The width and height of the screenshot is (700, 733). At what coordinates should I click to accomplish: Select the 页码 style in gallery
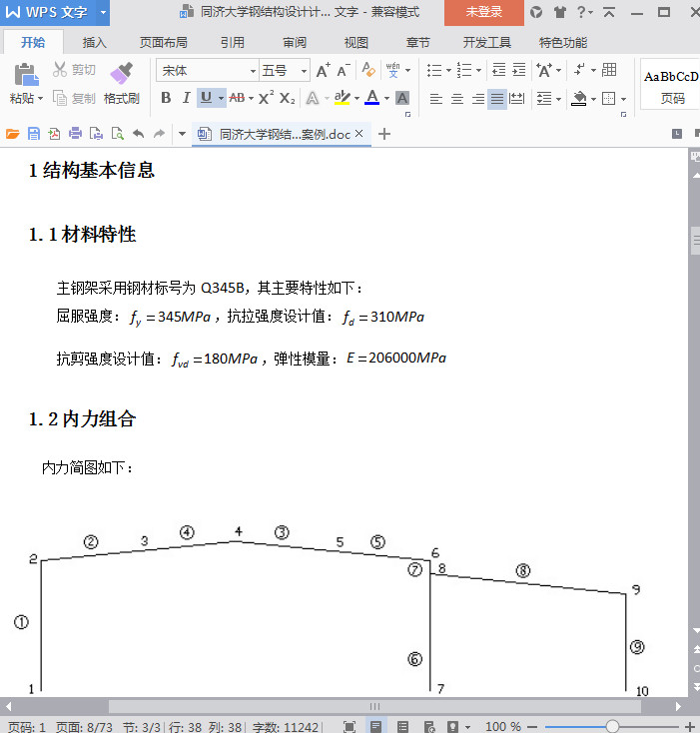(671, 85)
